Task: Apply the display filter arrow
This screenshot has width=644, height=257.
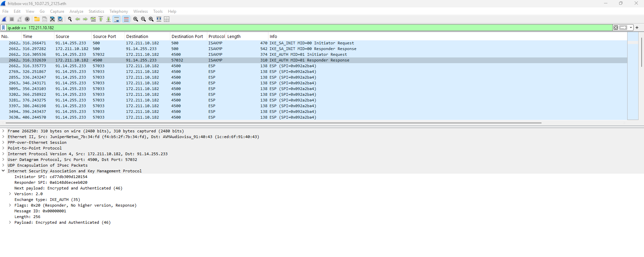Action: coord(624,28)
